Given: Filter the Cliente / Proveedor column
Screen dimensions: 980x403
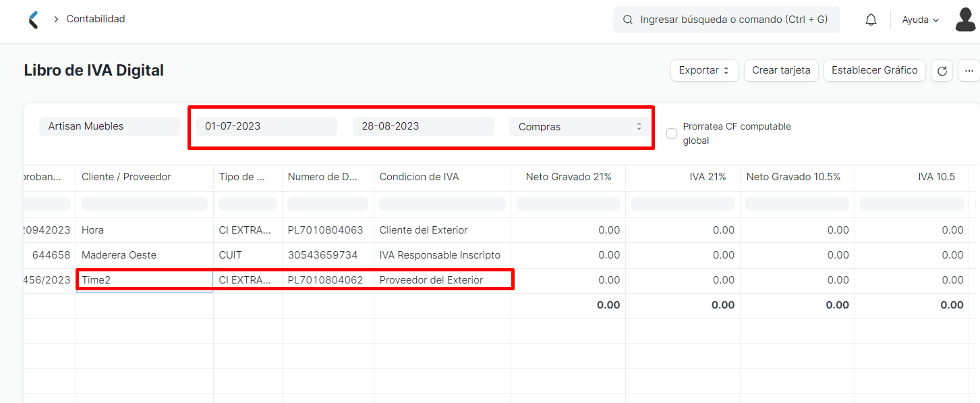Looking at the screenshot, I should tap(144, 204).
